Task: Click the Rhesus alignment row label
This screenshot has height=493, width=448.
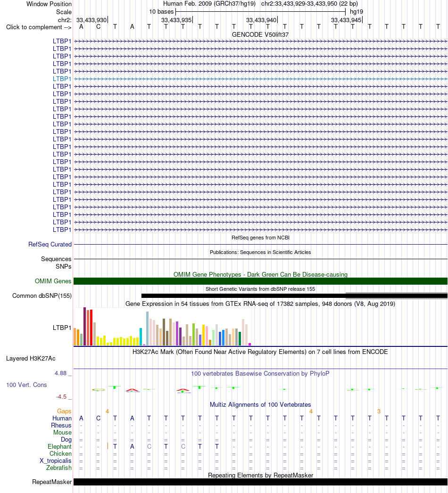Action: click(x=61, y=426)
